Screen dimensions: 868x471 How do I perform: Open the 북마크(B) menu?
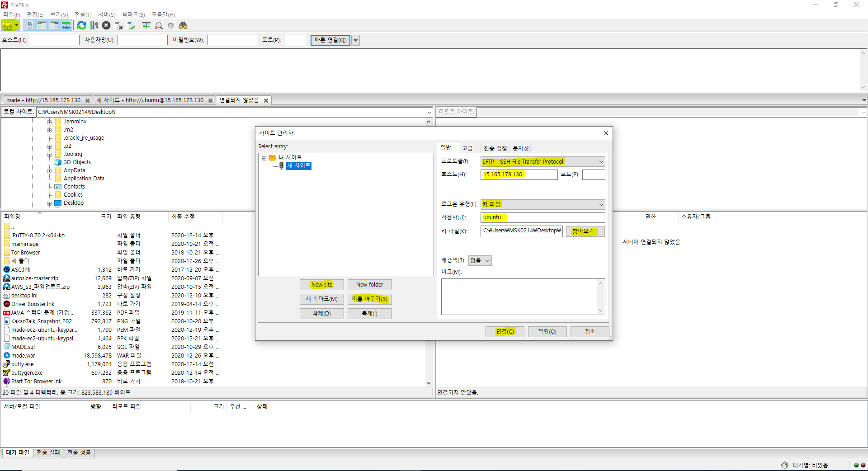(133, 14)
